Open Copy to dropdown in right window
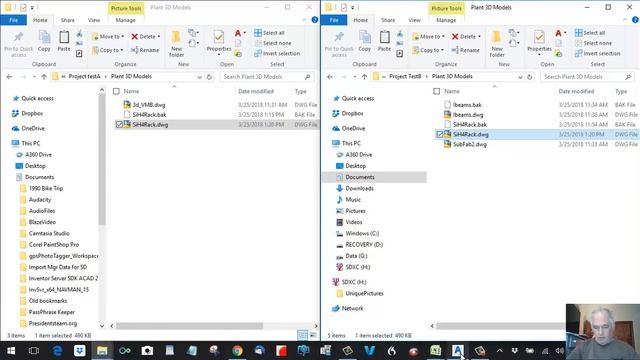This screenshot has width=640, height=360. point(428,50)
